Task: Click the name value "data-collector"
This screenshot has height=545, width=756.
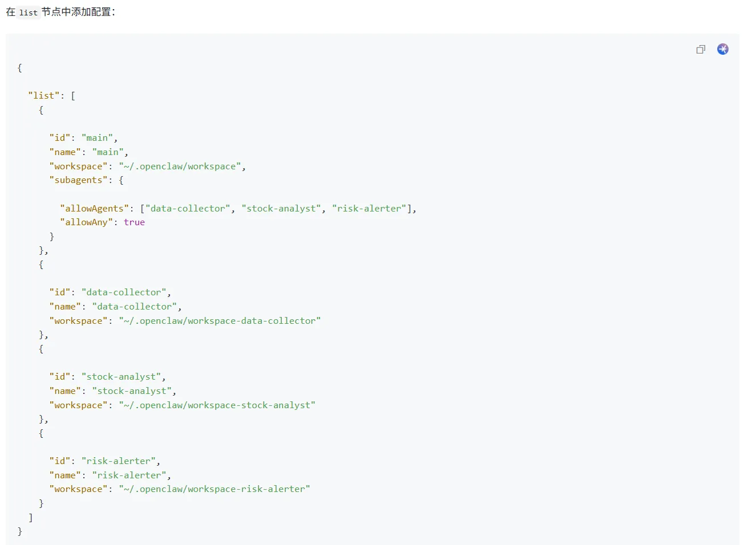Action: (x=134, y=307)
